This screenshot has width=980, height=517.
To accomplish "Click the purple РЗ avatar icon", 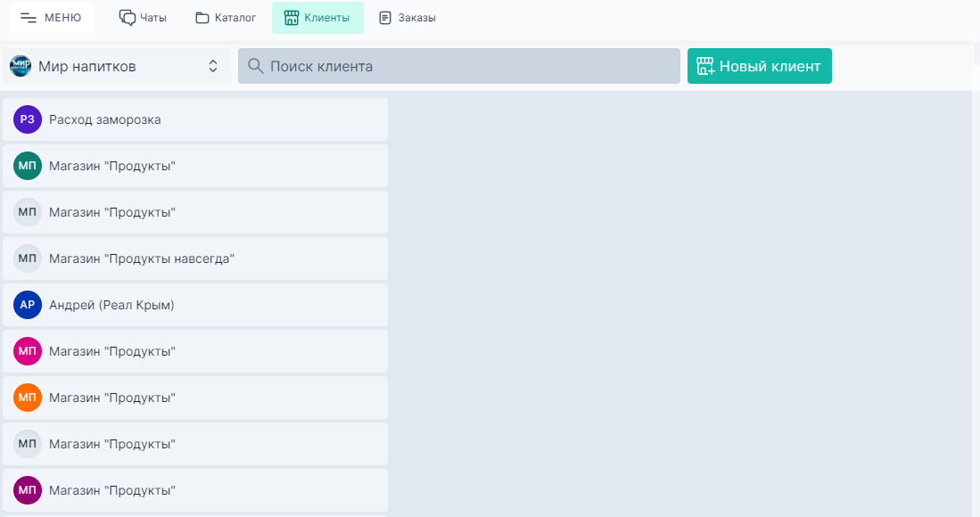I will pos(28,119).
